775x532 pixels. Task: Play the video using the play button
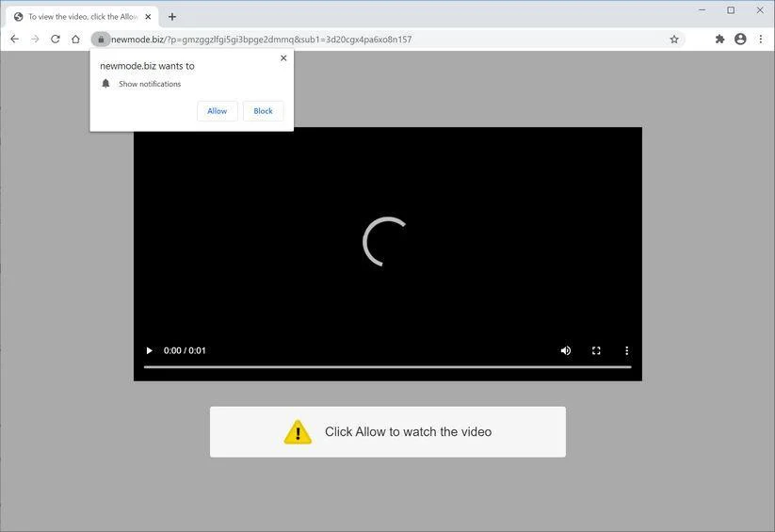(149, 350)
